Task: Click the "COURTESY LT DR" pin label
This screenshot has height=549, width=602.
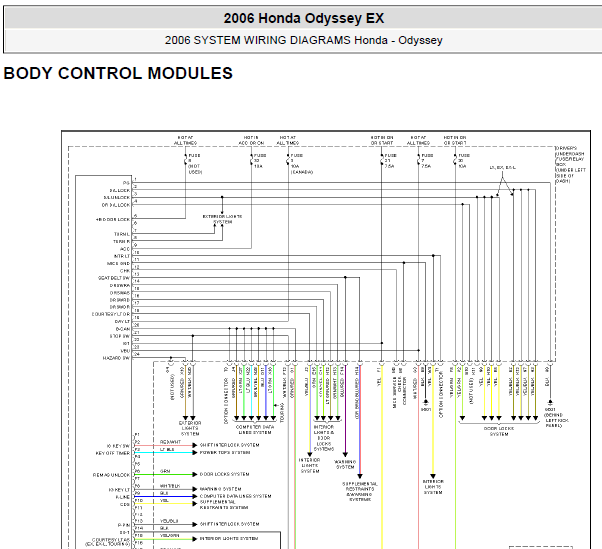Action: [111, 314]
